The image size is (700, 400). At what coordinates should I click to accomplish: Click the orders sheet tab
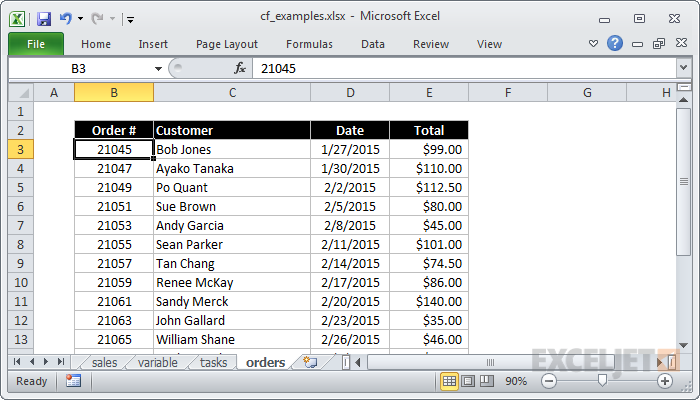[x=265, y=362]
